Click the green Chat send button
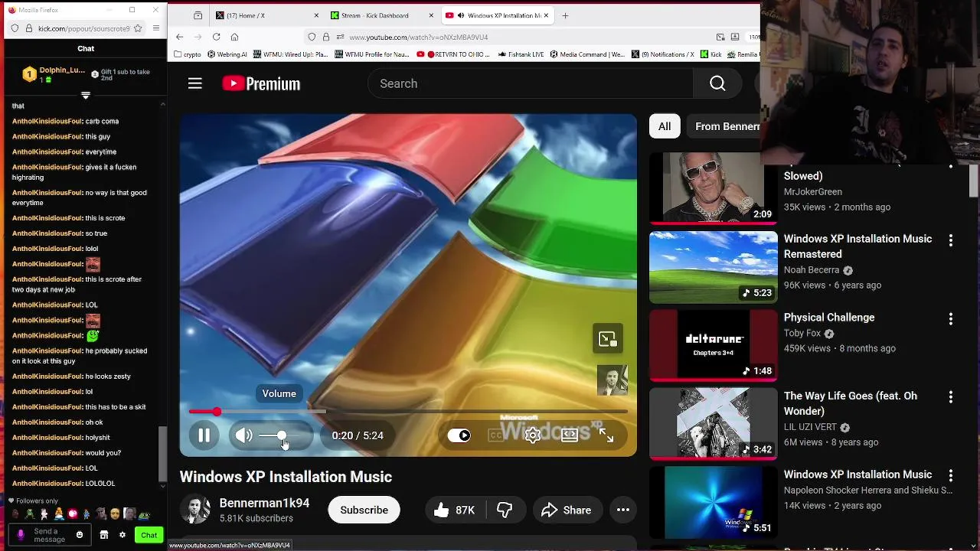This screenshot has height=551, width=980. click(x=149, y=535)
